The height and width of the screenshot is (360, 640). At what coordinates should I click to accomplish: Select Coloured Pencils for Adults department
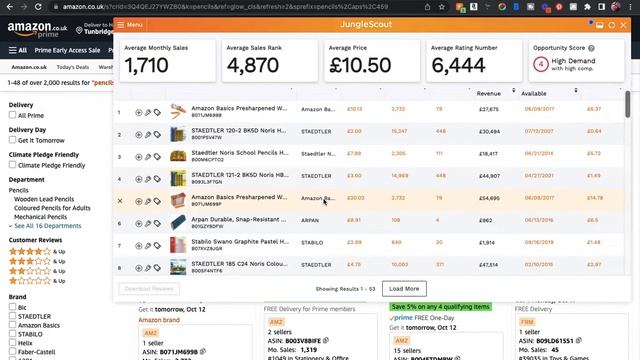click(x=52, y=208)
